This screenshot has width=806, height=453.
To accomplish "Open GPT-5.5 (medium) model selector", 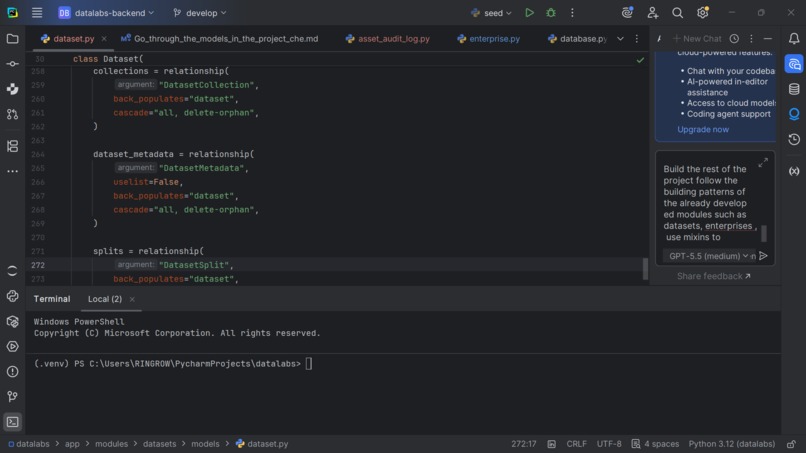I will coord(708,256).
